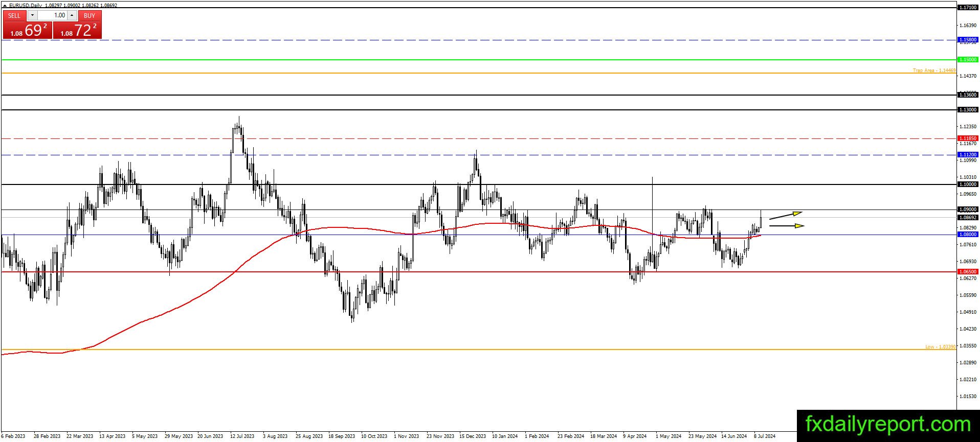The height and width of the screenshot is (442, 980).
Task: Click the green 1.15000 price label
Action: point(968,60)
